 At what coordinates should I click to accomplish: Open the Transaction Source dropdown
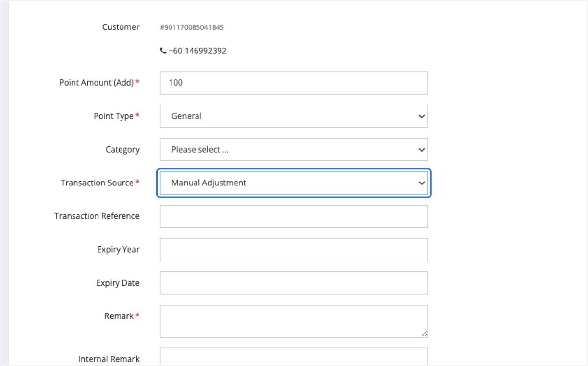pos(294,183)
